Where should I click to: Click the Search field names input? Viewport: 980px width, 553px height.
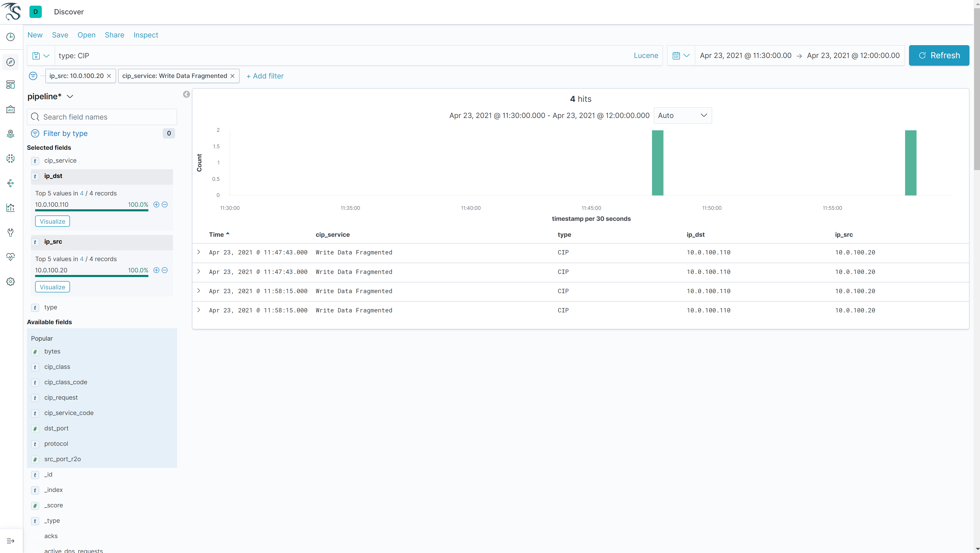tap(102, 117)
